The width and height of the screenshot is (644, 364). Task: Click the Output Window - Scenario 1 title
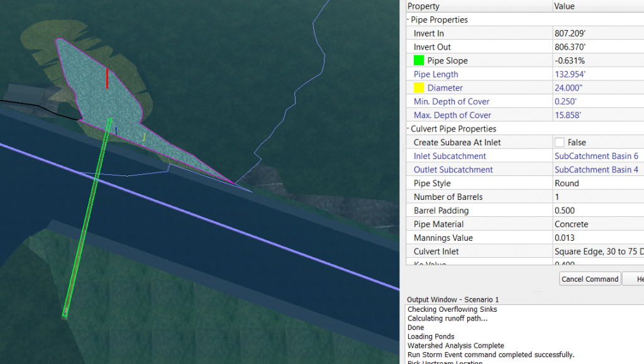pyautogui.click(x=453, y=300)
